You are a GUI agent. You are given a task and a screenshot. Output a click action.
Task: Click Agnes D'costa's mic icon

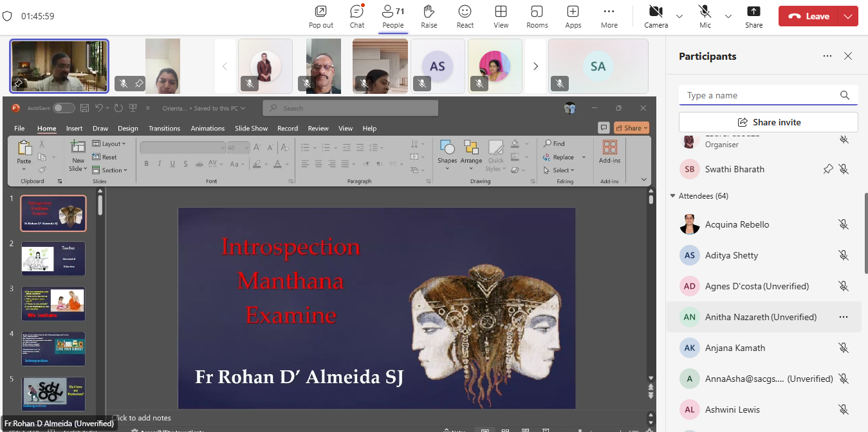coord(844,286)
